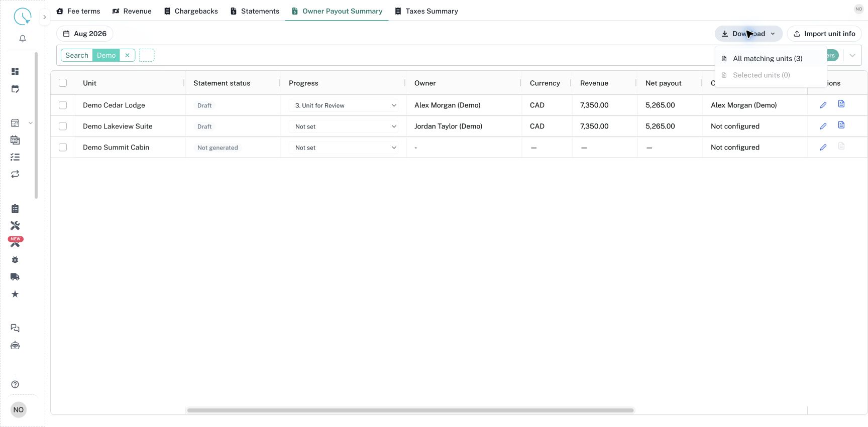Switch to the Taxes Summary tab
Screen dimensions: 868x427
(426, 11)
